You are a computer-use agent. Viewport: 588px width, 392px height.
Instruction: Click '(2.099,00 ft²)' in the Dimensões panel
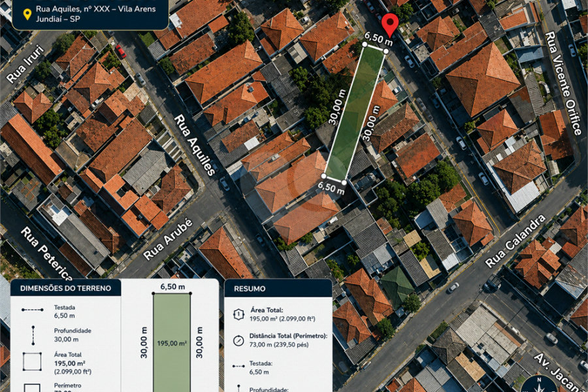pyautogui.click(x=73, y=372)
